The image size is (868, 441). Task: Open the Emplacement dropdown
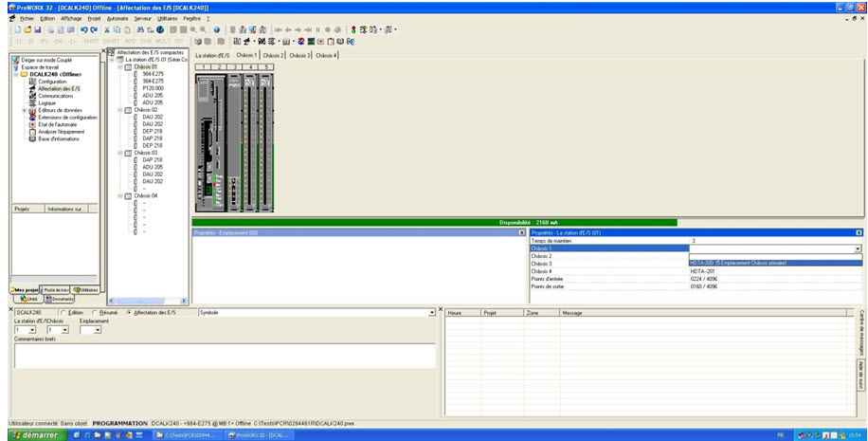98,330
